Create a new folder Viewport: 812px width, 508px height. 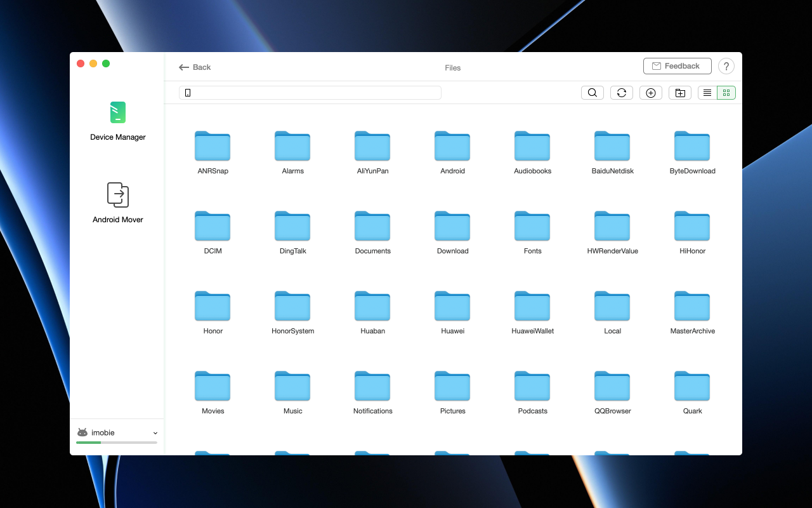click(680, 93)
